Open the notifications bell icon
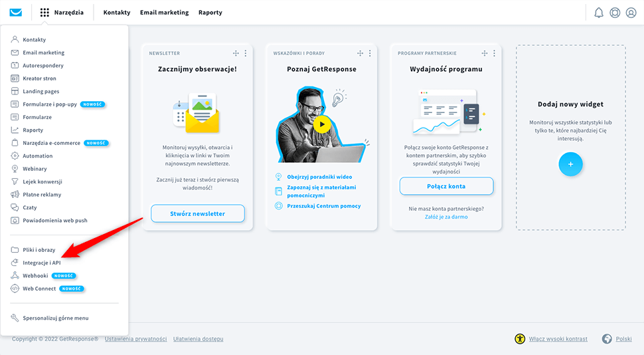The image size is (644, 355). pos(599,13)
